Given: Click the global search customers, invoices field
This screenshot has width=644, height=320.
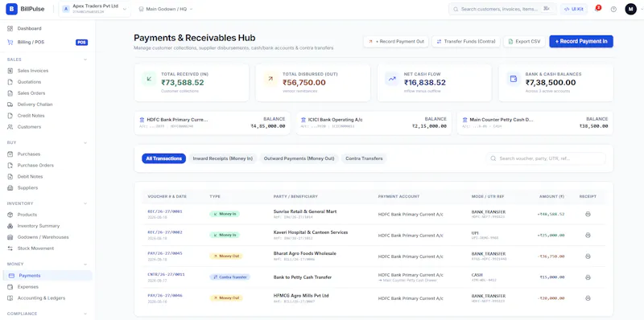Looking at the screenshot, I should click(502, 9).
